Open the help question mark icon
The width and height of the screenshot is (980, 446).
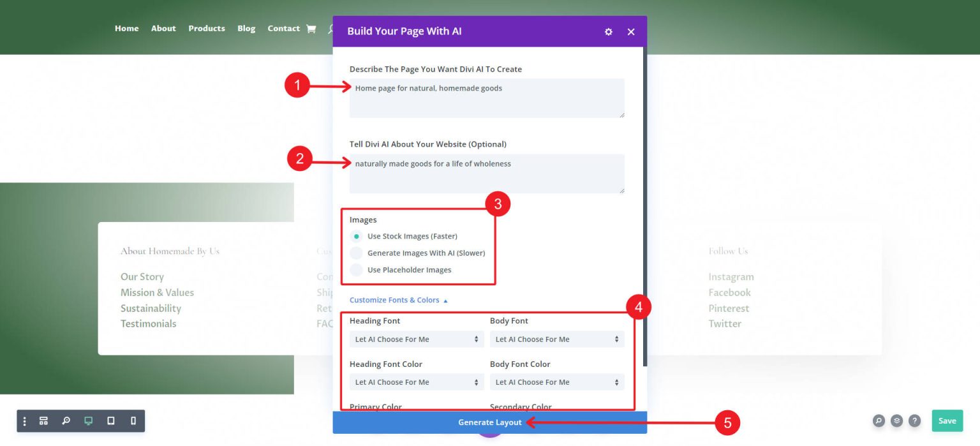click(x=914, y=420)
